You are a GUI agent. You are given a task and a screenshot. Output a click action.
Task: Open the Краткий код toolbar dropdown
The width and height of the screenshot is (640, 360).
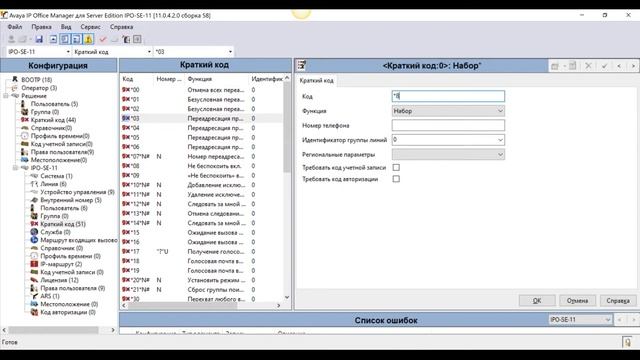(149, 52)
